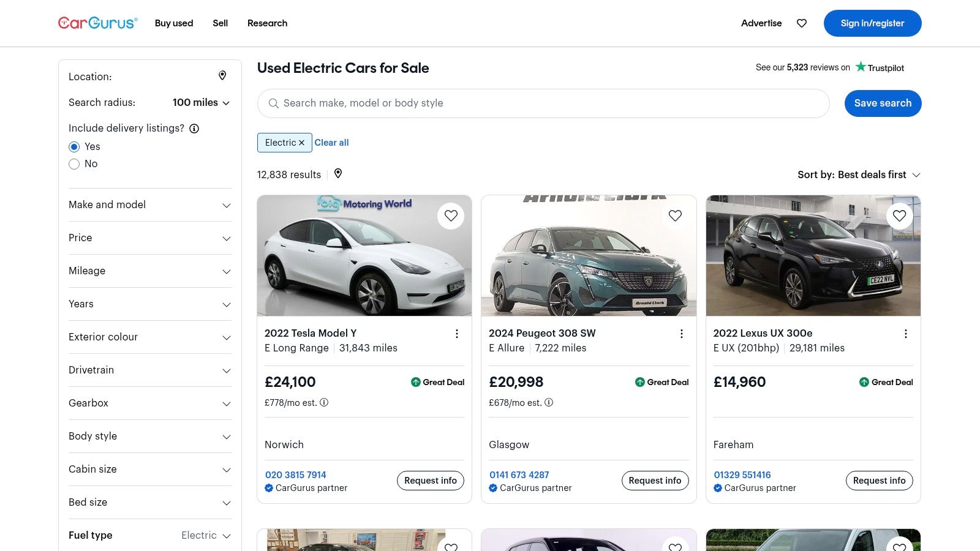Remove the Electric filter chip
The width and height of the screenshot is (980, 551).
pos(301,143)
